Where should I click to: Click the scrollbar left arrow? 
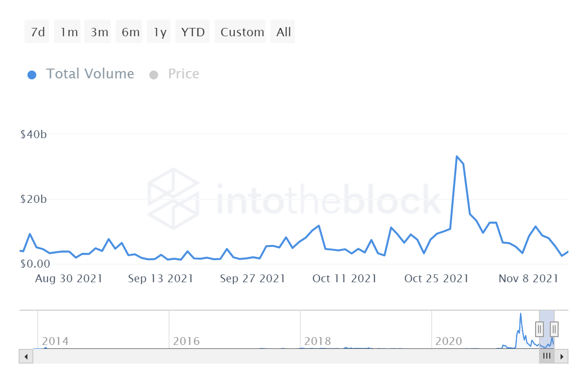coord(26,356)
